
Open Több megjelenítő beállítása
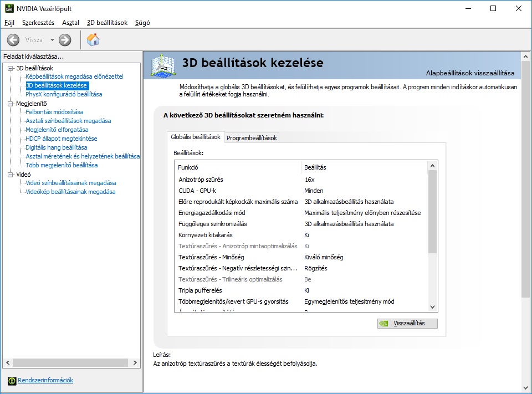click(62, 165)
